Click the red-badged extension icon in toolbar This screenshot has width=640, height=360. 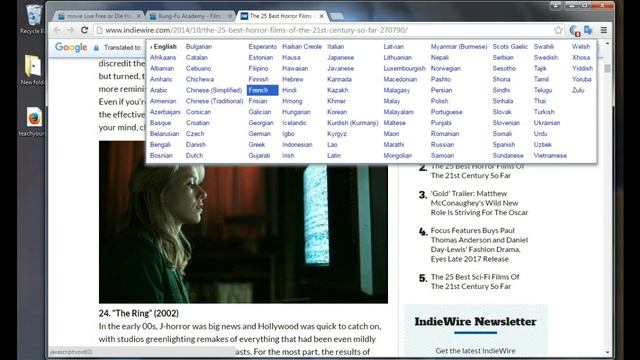[x=575, y=30]
